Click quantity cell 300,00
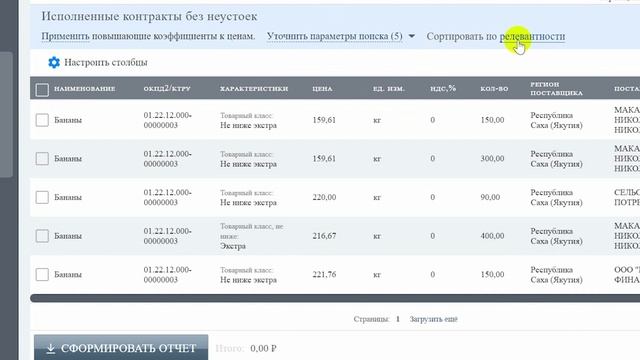This screenshot has height=360, width=640. coord(492,158)
